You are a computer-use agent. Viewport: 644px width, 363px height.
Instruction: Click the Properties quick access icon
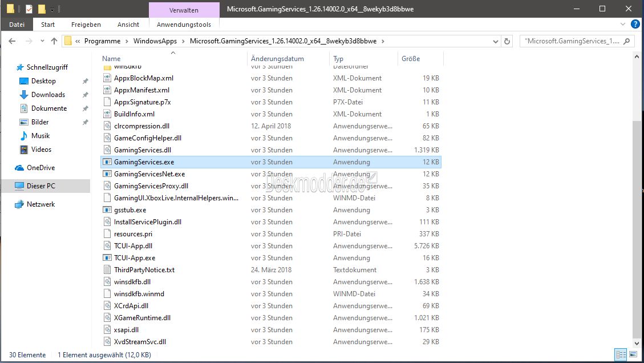click(29, 9)
